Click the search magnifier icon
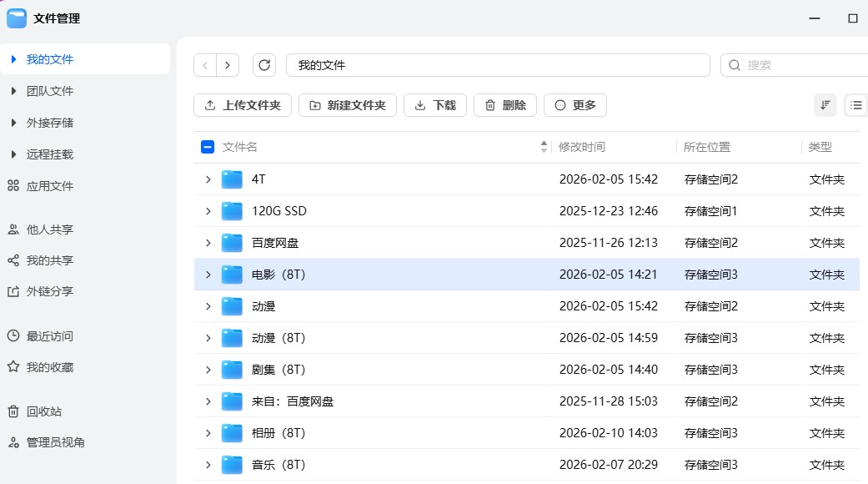The image size is (868, 484). point(735,65)
